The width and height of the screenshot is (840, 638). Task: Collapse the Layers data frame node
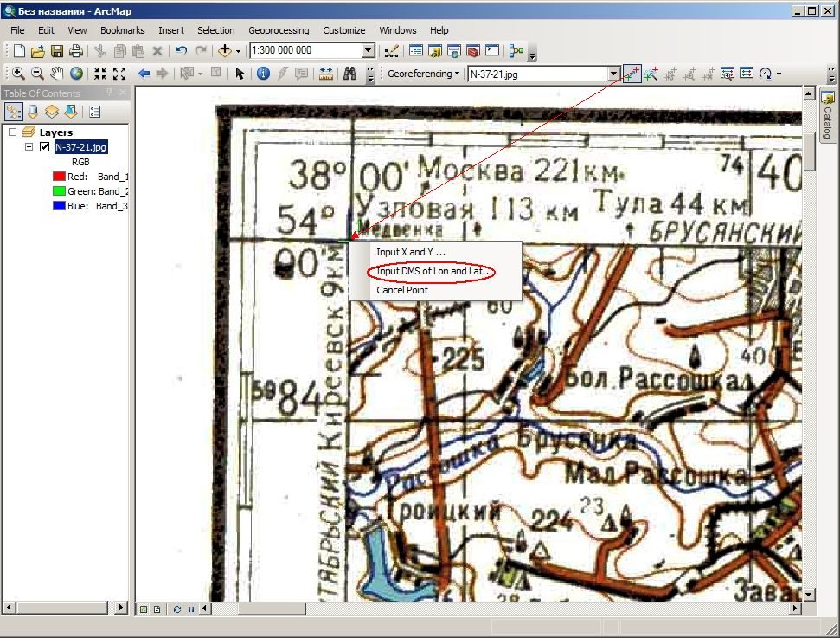tap(12, 132)
